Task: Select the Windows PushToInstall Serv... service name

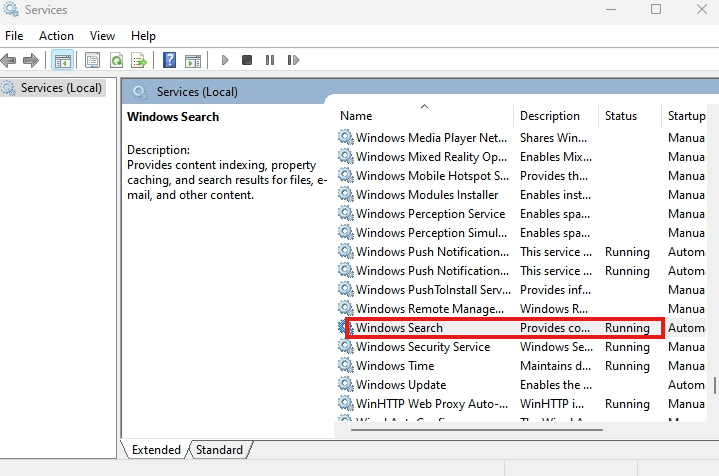Action: pos(433,290)
